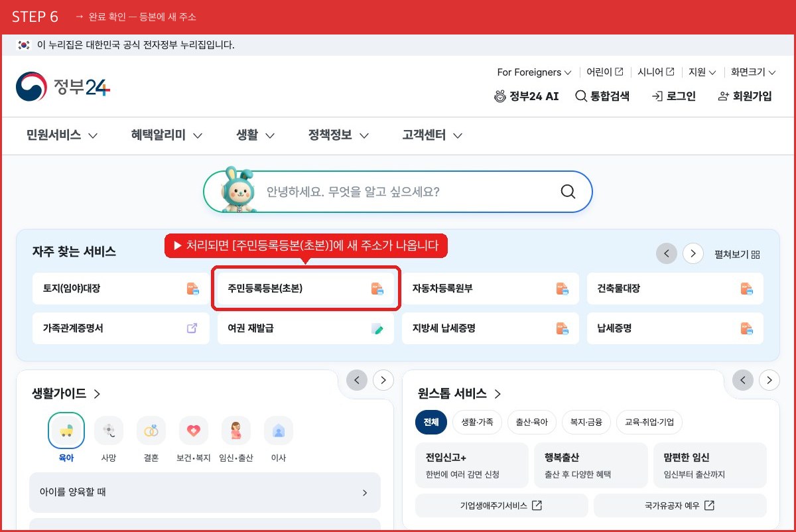
Task: Select 교육·취업·기업 tab
Action: coord(649,422)
